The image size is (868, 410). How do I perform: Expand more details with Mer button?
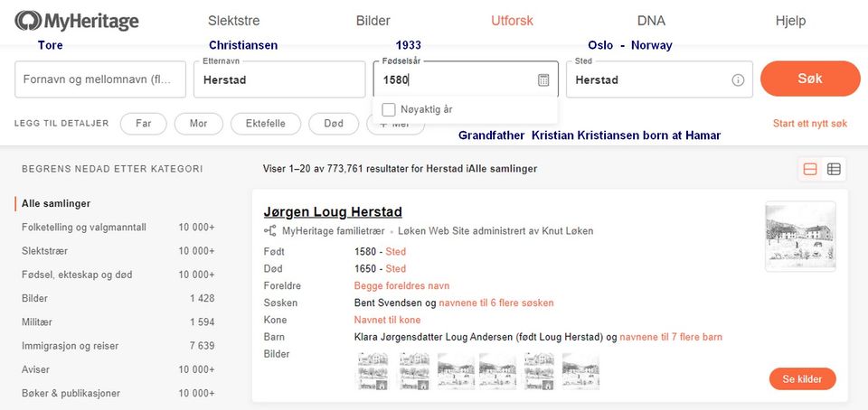pyautogui.click(x=395, y=124)
